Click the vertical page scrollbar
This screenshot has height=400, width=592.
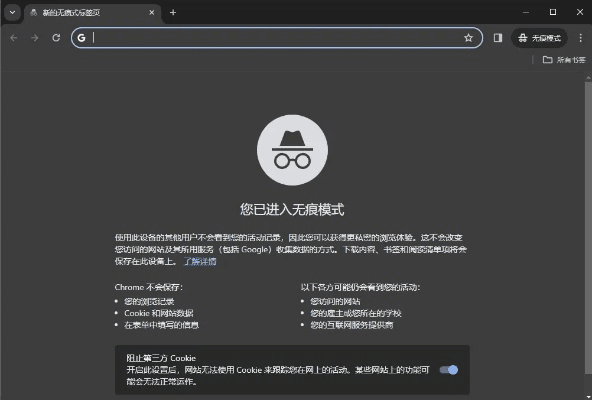588,227
